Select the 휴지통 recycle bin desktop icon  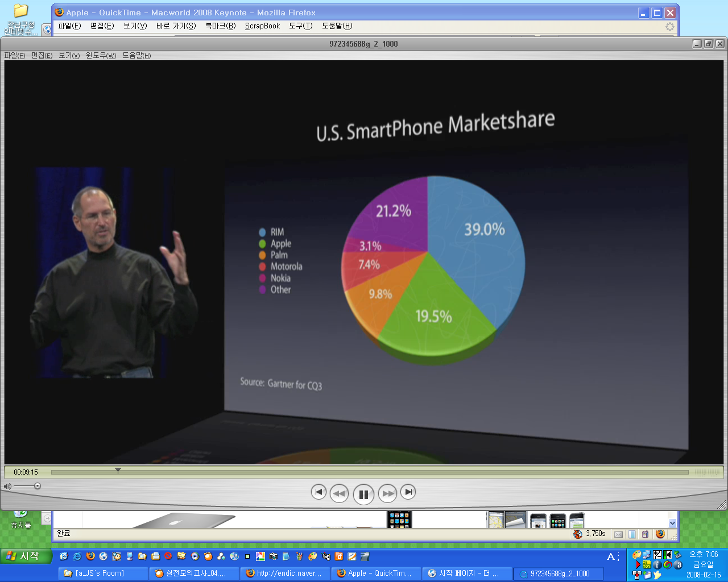coord(20,519)
